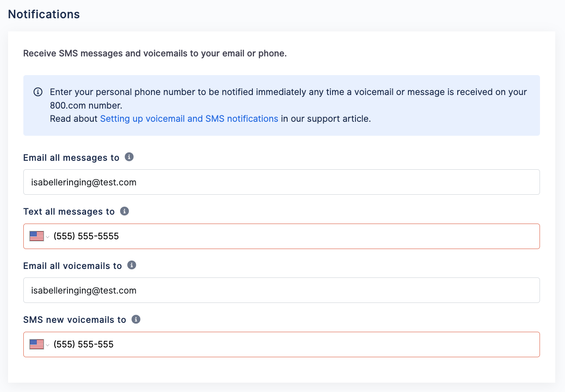
Task: Focus the Email all messages to input
Action: coord(282,182)
